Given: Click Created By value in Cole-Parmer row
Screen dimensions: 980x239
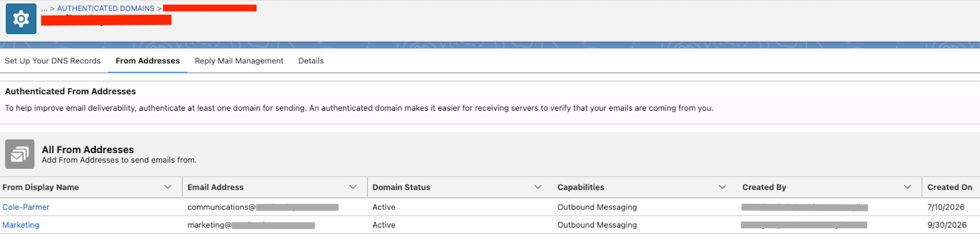Looking at the screenshot, I should [804, 207].
